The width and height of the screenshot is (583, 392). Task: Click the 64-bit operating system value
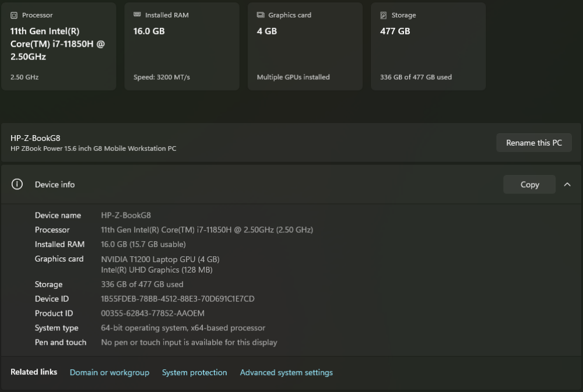click(183, 328)
